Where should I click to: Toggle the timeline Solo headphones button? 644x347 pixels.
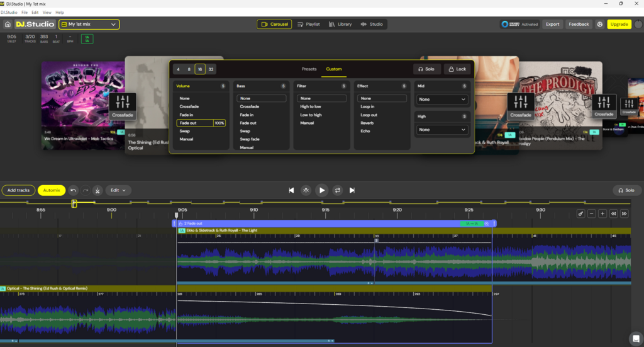tap(626, 190)
